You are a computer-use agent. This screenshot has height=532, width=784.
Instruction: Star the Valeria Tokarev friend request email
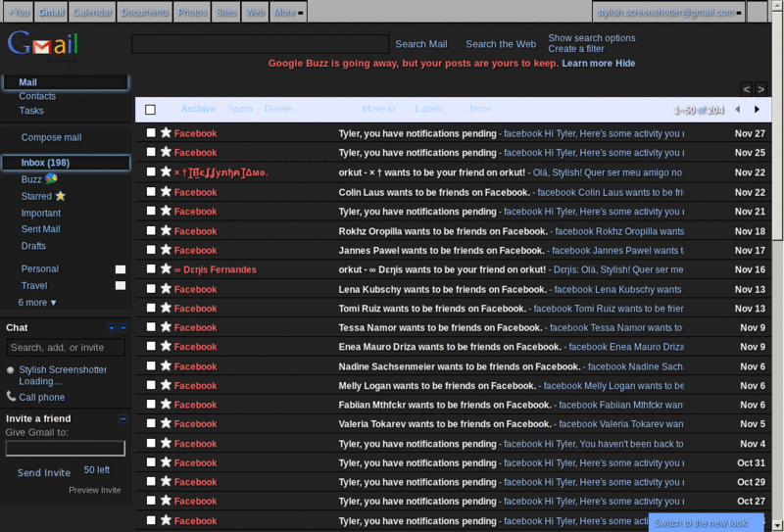(x=166, y=423)
